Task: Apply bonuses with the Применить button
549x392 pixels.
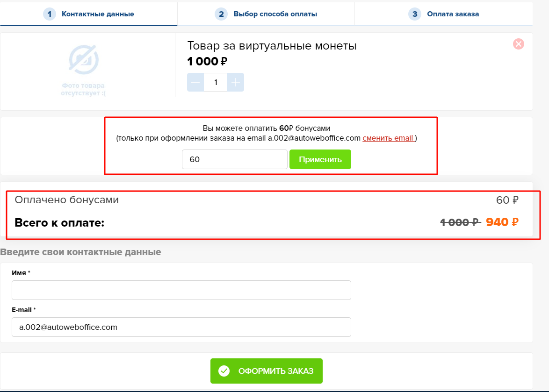Action: tap(320, 159)
